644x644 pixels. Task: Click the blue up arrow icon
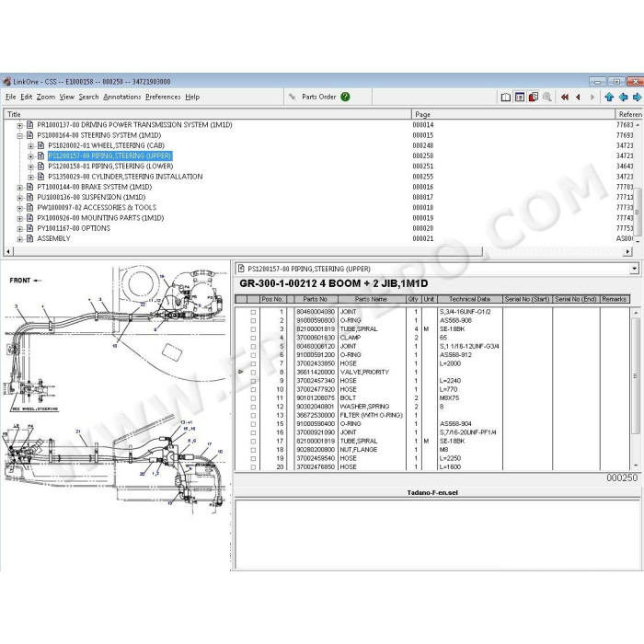click(x=609, y=97)
